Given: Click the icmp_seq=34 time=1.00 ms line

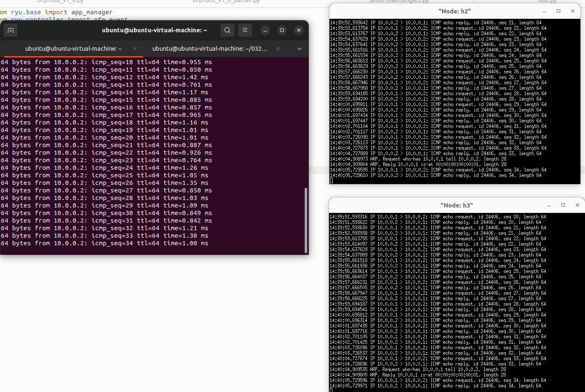Looking at the screenshot, I should tap(104, 243).
